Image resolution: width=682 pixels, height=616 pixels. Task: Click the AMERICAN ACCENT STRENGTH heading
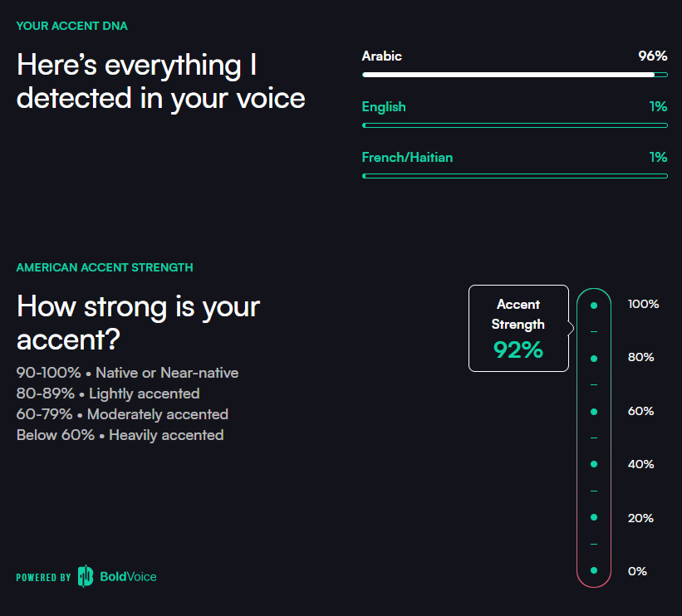pyautogui.click(x=105, y=267)
